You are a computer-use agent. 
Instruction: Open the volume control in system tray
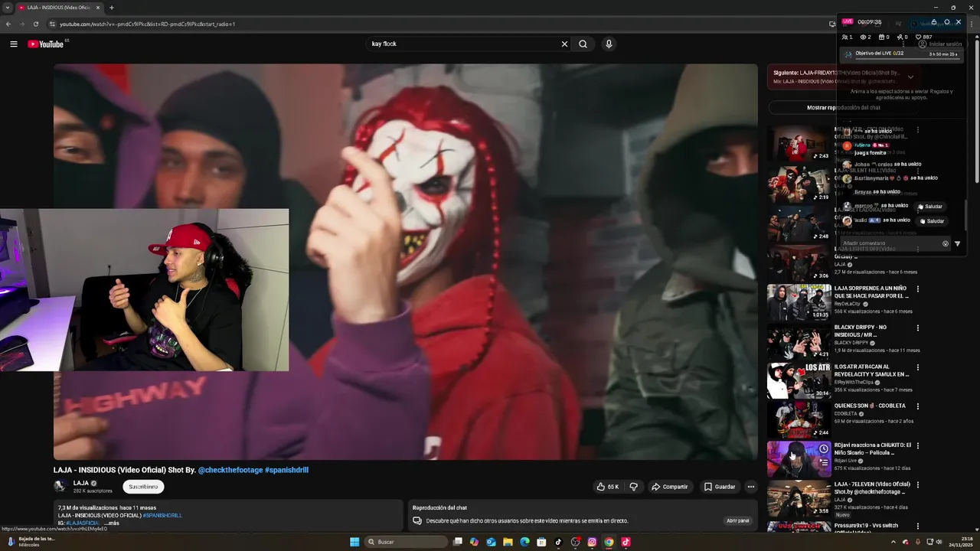(939, 542)
